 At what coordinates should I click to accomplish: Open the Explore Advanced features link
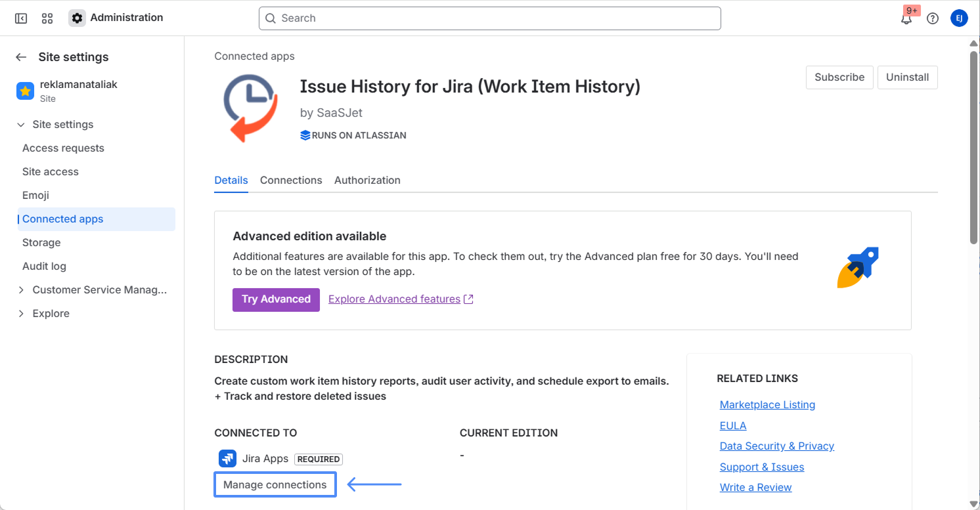tap(394, 299)
